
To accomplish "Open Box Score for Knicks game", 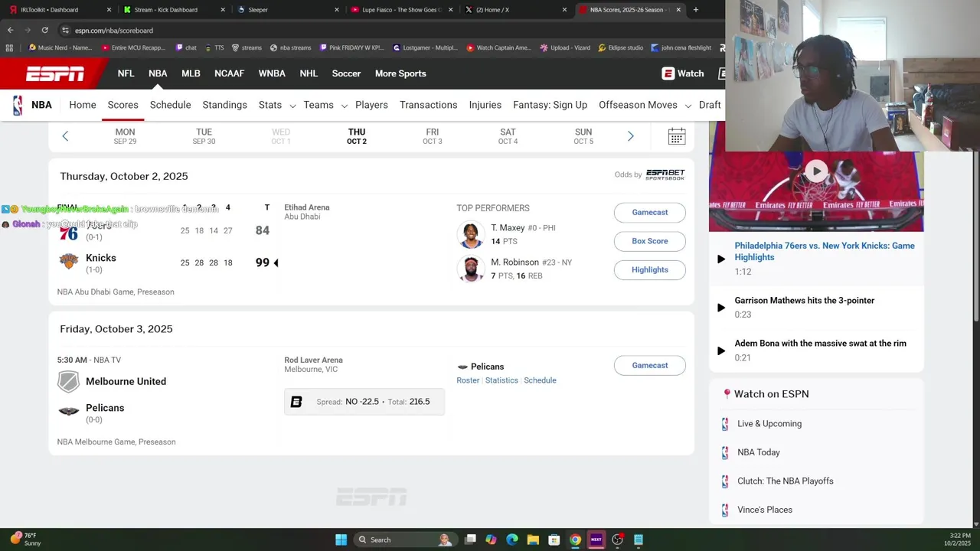I will (x=650, y=241).
